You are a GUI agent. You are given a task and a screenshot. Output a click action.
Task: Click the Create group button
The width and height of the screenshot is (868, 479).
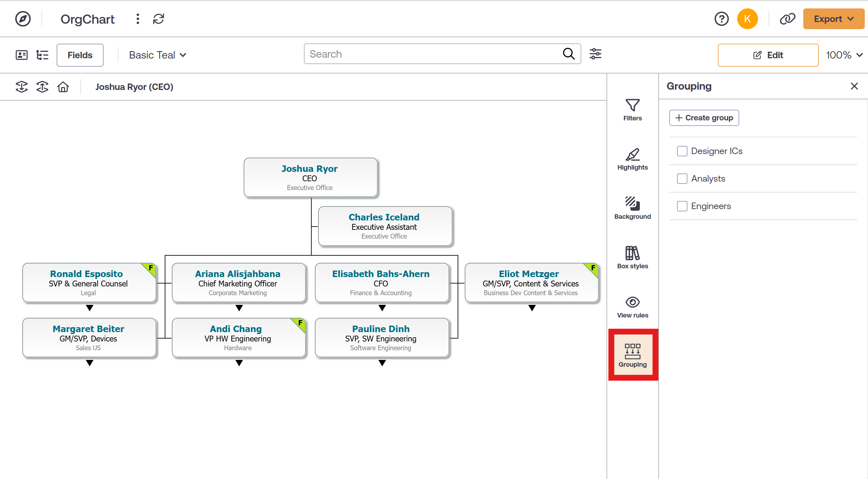click(x=704, y=117)
